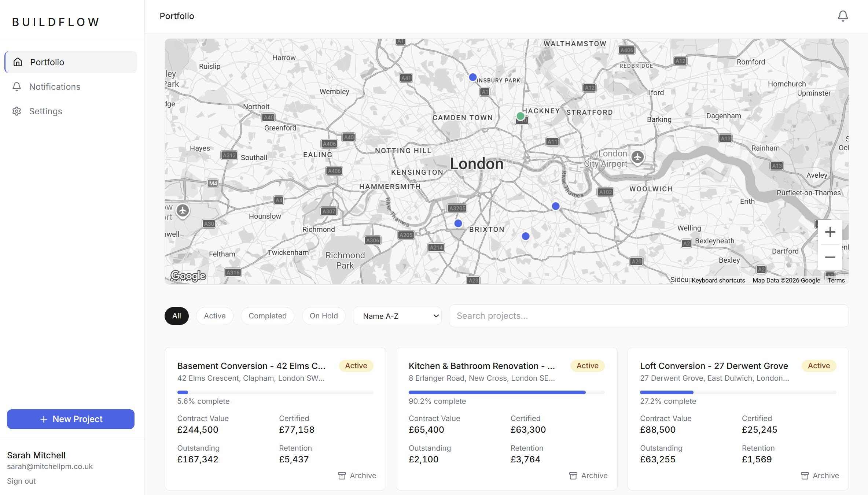Screen dimensions: 868x495
Task: Click sarah@mitchellpm.co.uk email text
Action: click(x=50, y=466)
